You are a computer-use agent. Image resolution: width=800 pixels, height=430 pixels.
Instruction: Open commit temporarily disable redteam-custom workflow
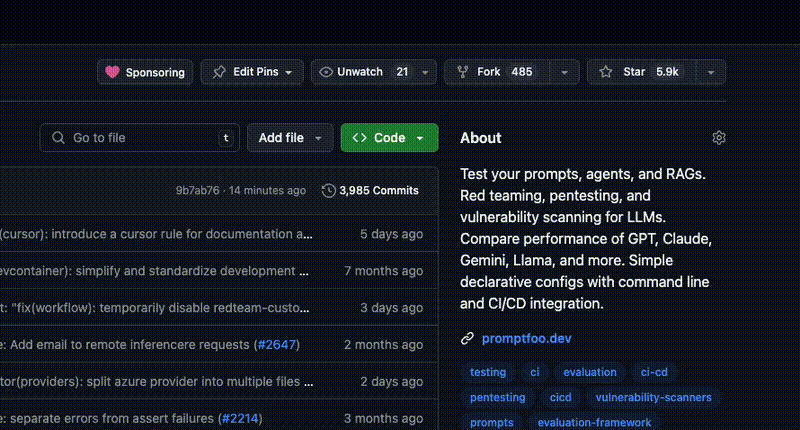tap(155, 308)
